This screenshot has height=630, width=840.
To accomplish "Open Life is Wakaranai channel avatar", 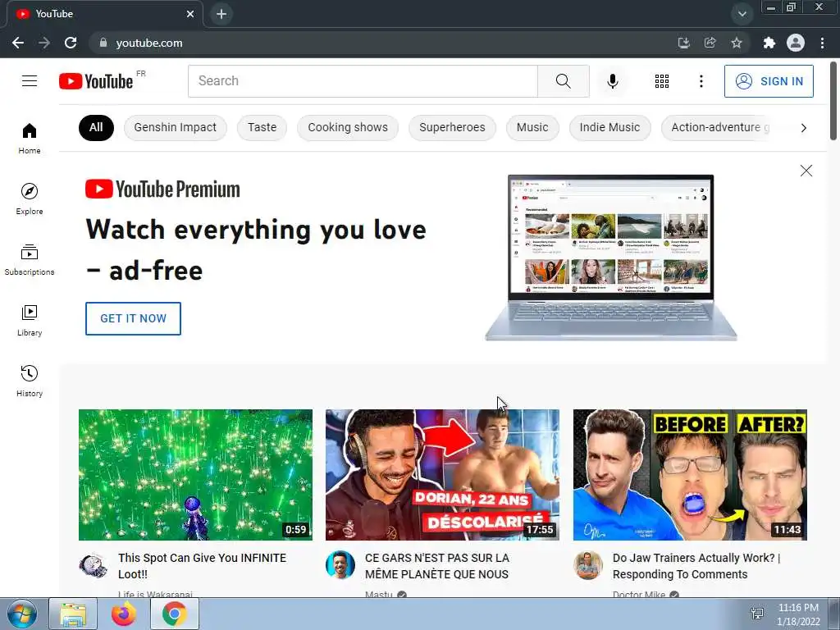I will pyautogui.click(x=94, y=565).
